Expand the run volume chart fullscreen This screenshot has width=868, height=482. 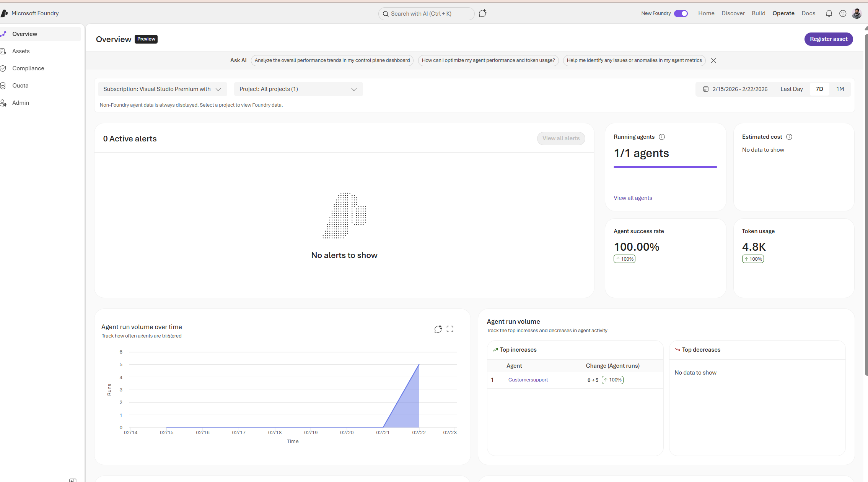tap(450, 329)
